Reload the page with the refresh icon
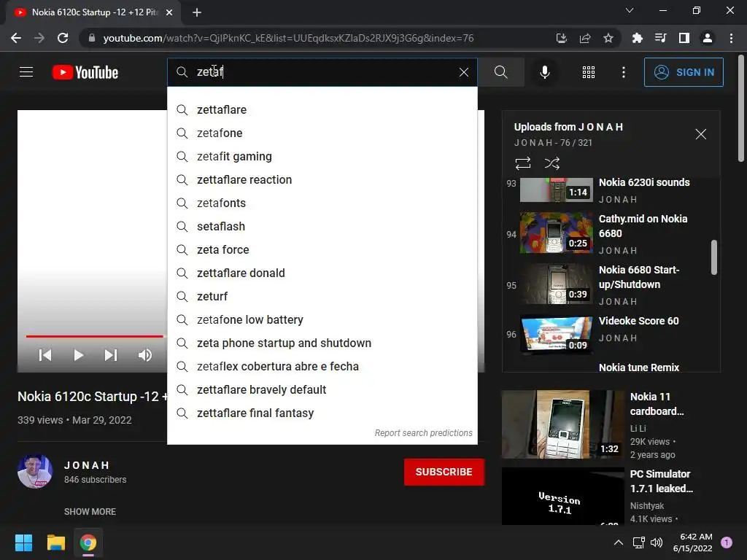The image size is (747, 560). click(63, 38)
